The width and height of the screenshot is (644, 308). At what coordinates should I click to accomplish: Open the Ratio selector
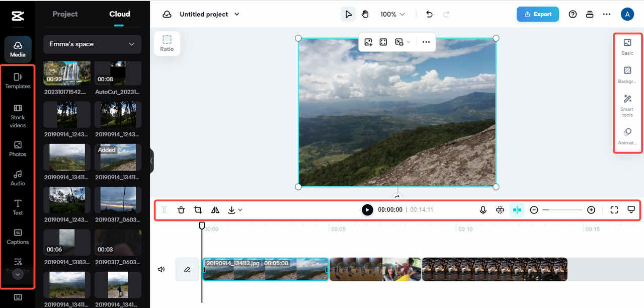pos(167,43)
